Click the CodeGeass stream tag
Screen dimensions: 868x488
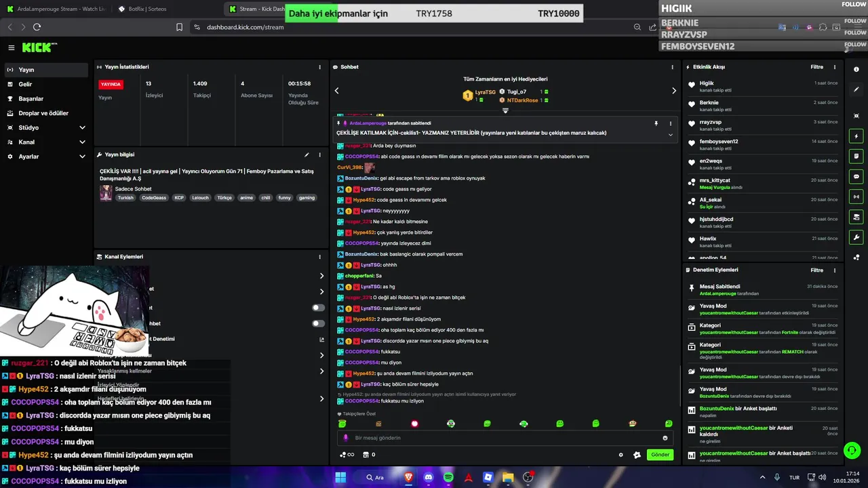coord(154,198)
